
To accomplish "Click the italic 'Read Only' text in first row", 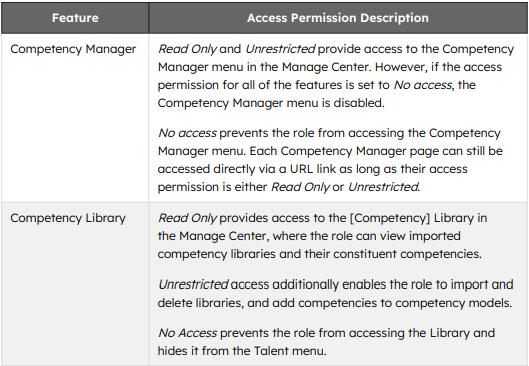I will [187, 49].
